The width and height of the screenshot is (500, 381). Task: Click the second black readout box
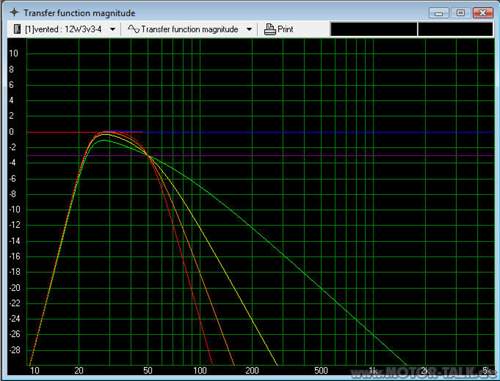point(455,29)
